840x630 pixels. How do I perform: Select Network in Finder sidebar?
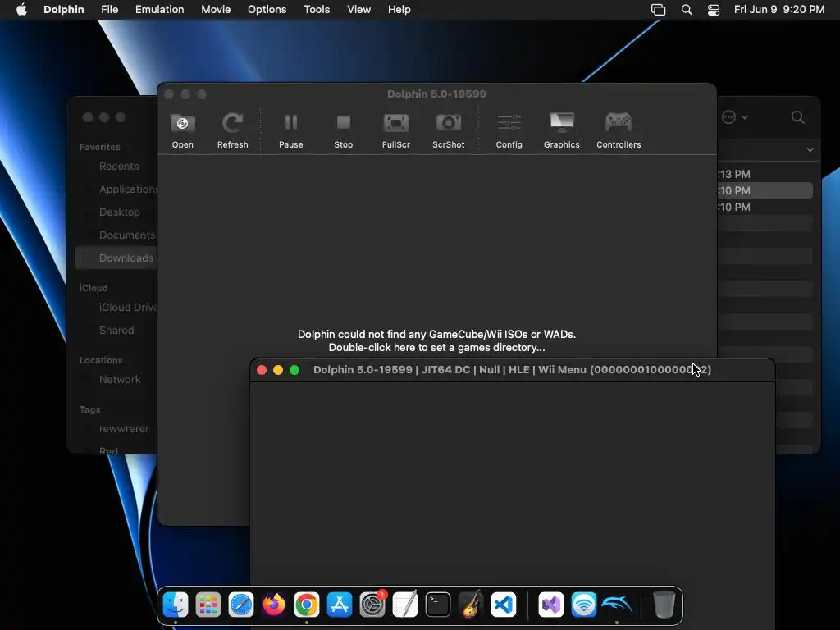(x=120, y=379)
